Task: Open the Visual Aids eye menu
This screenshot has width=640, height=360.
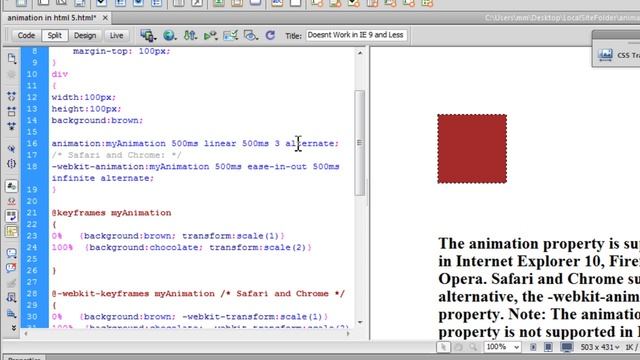Action: (250, 36)
